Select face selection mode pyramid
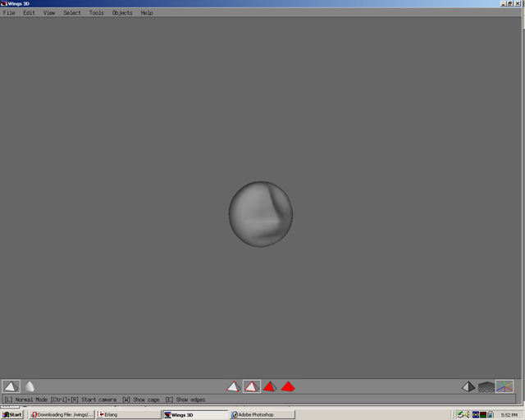525x420 pixels. click(270, 386)
